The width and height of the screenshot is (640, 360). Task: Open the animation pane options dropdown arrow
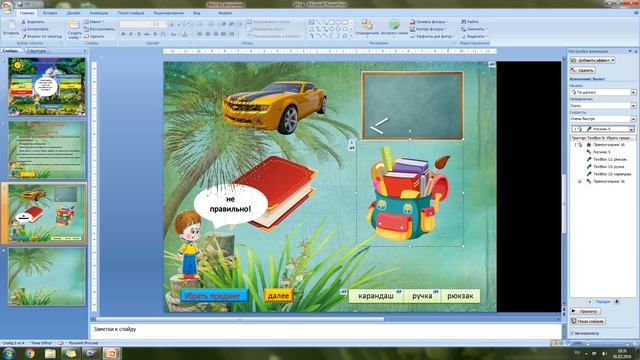pos(630,51)
